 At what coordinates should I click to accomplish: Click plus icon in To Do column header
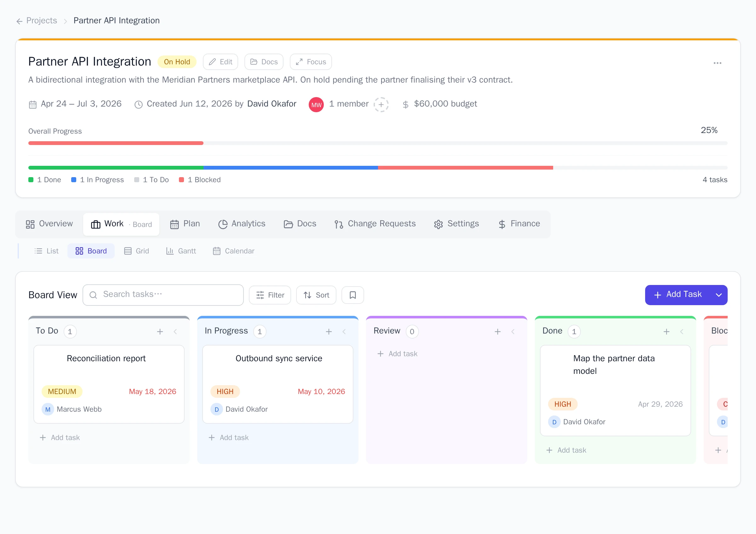tap(160, 331)
